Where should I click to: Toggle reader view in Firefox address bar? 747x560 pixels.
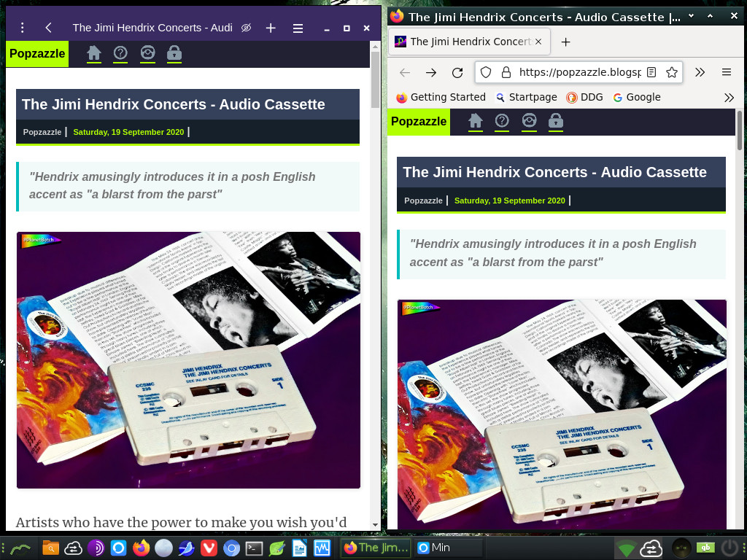click(651, 72)
